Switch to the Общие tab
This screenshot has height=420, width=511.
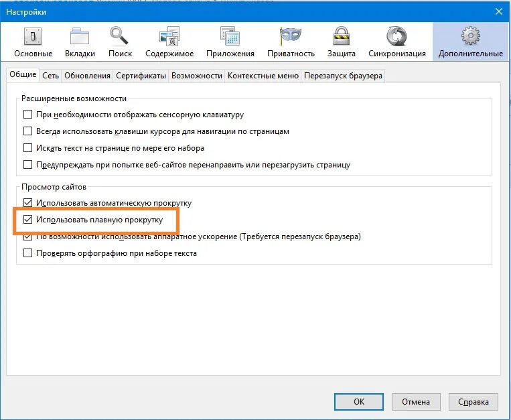pos(23,74)
